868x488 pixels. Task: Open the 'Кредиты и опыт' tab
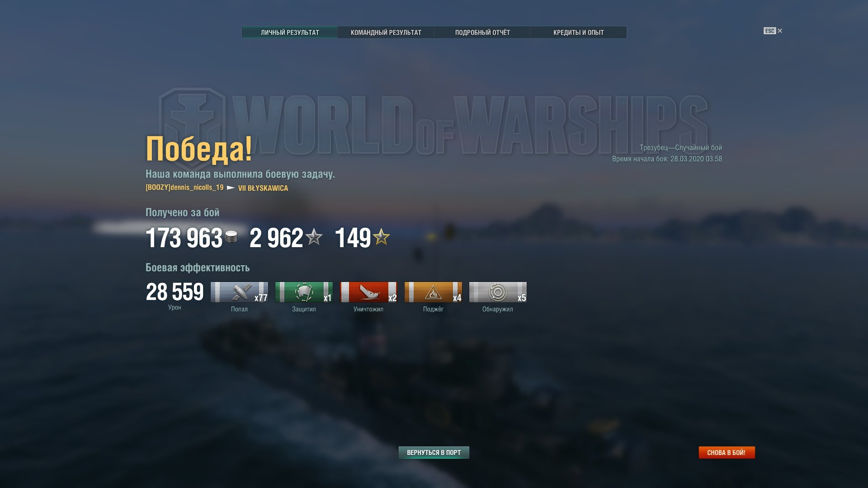tap(579, 33)
